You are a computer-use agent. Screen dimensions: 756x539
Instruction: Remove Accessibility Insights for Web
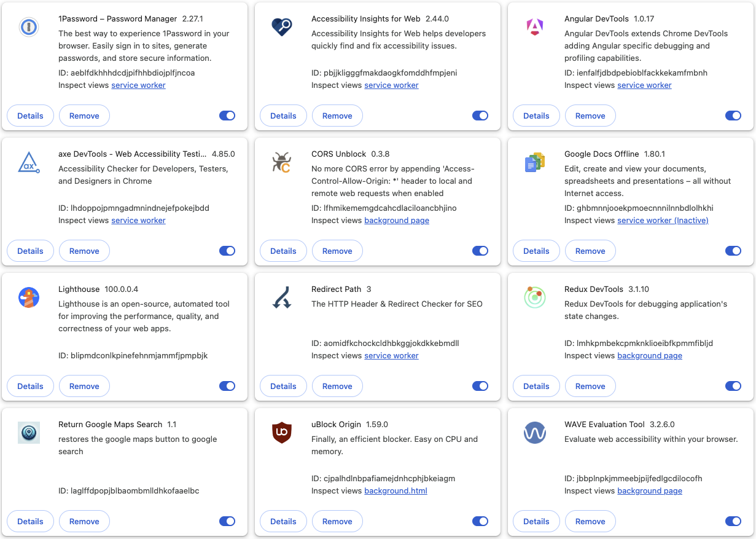pos(337,116)
